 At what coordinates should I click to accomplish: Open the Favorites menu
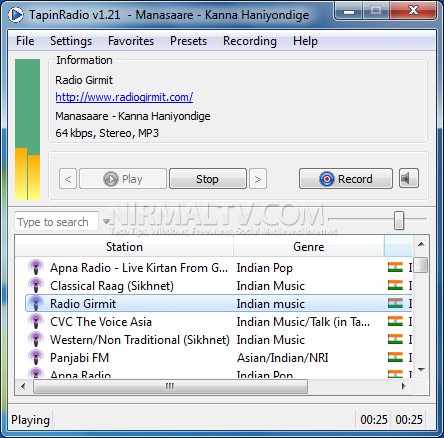tap(131, 41)
